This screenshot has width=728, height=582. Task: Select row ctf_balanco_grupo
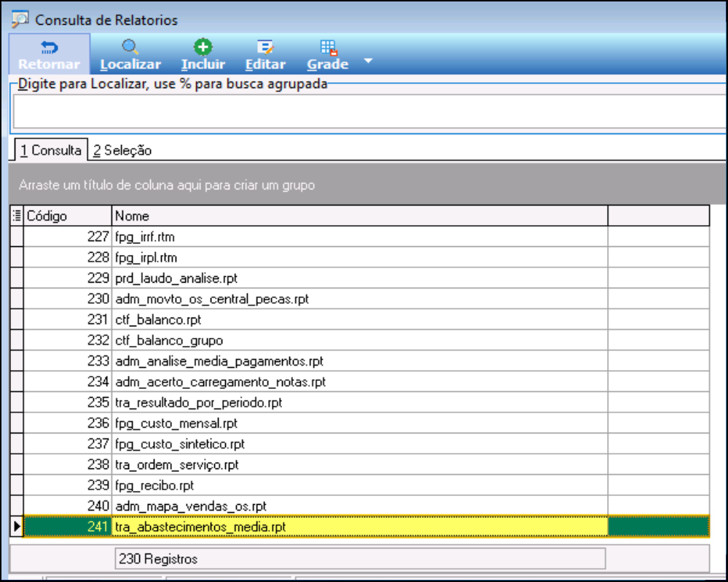[360, 340]
